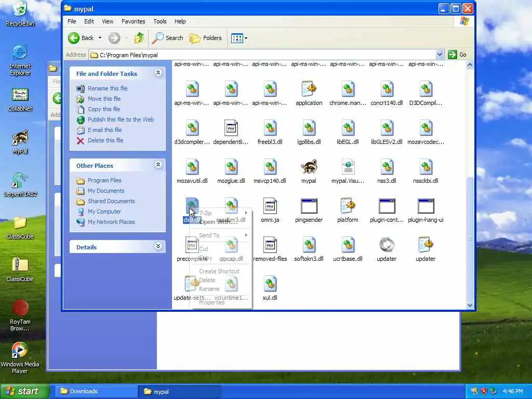
Task: Select the mozglue.dll file
Action: coord(231,171)
